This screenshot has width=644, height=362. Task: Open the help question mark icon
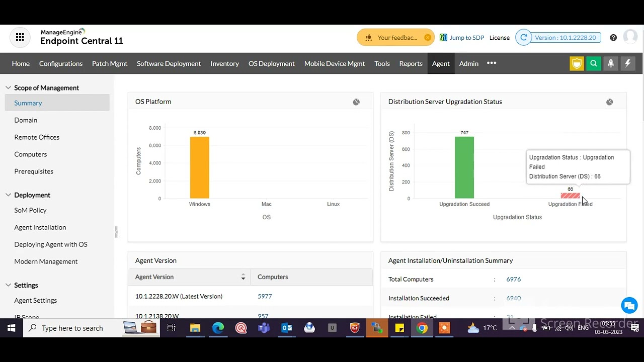coord(613,37)
